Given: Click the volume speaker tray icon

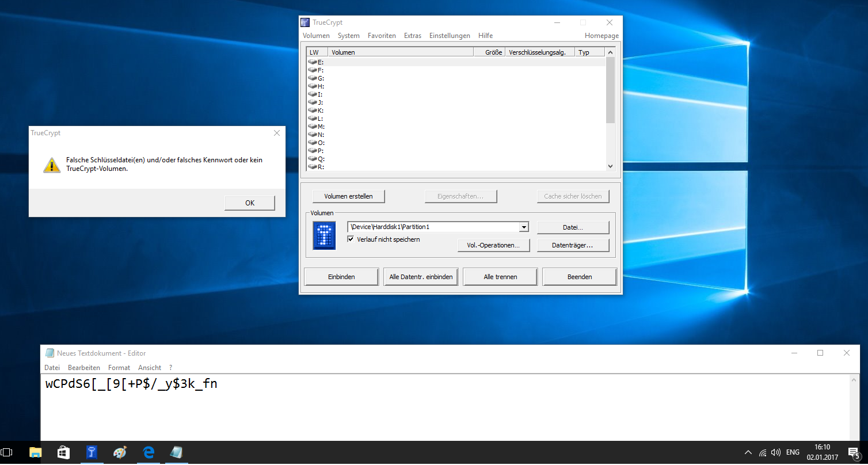Looking at the screenshot, I should [775, 452].
